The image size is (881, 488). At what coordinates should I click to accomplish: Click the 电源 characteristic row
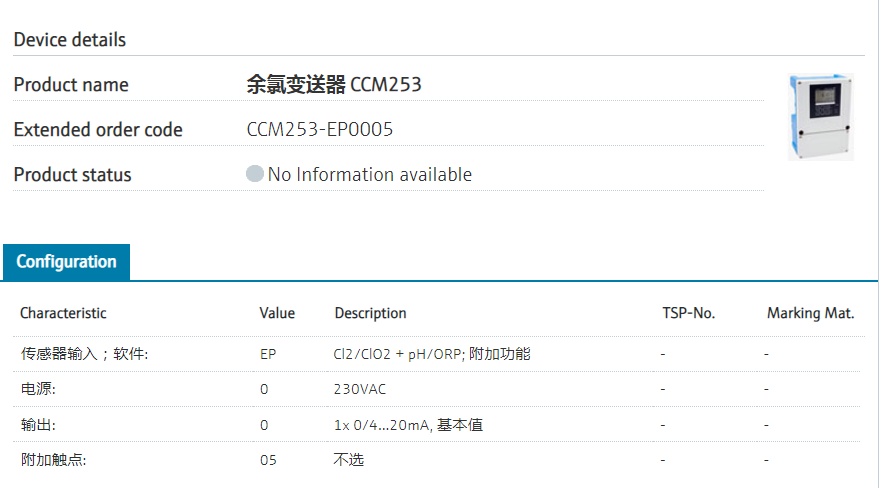point(38,389)
